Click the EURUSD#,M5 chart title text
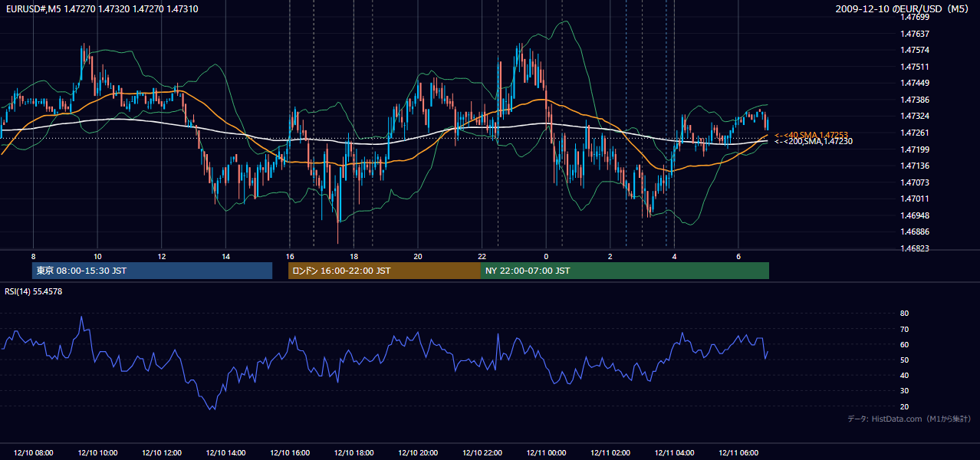The width and height of the screenshot is (980, 460). 100,8
